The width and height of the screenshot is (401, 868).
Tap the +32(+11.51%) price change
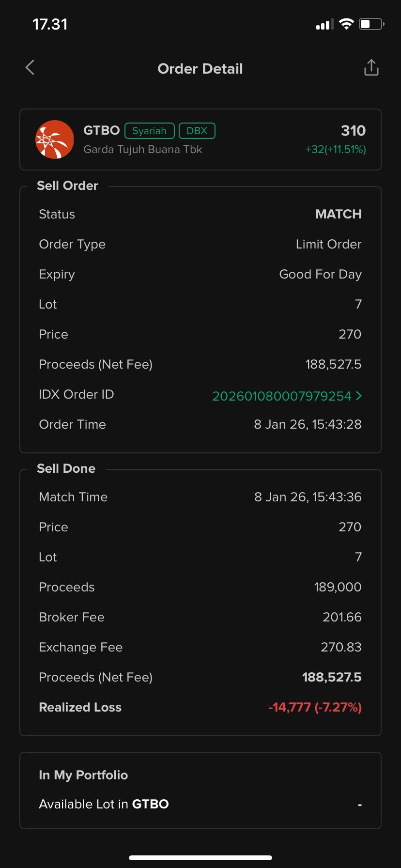pos(336,150)
